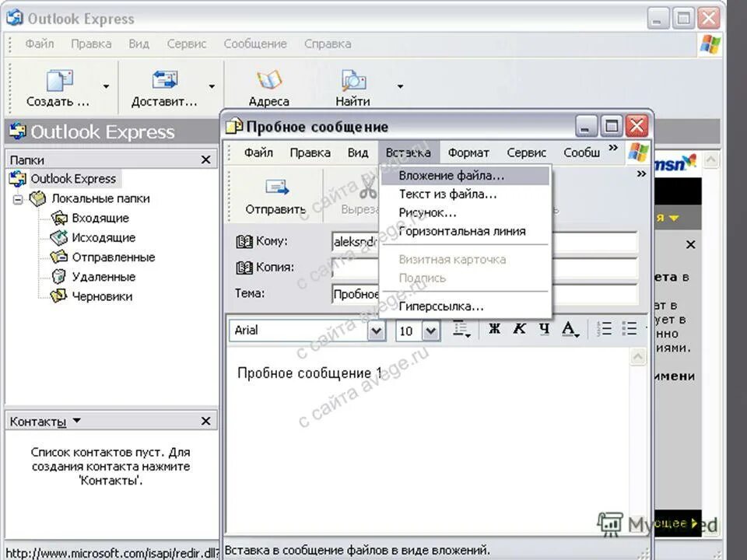
Task: Close the tip panel behind message window
Action: tap(691, 245)
